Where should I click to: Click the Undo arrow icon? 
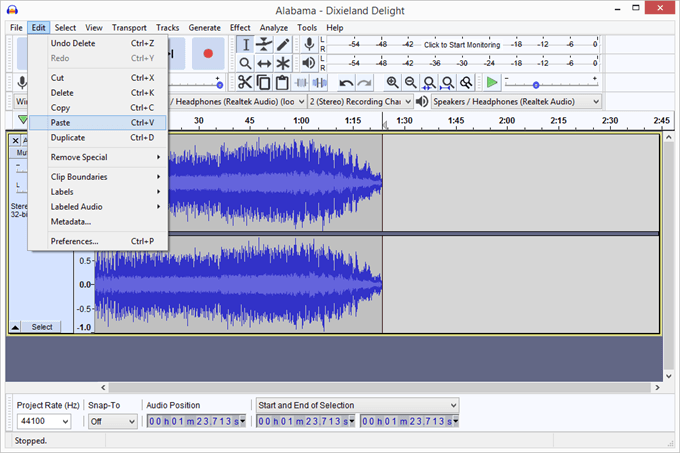pyautogui.click(x=346, y=82)
